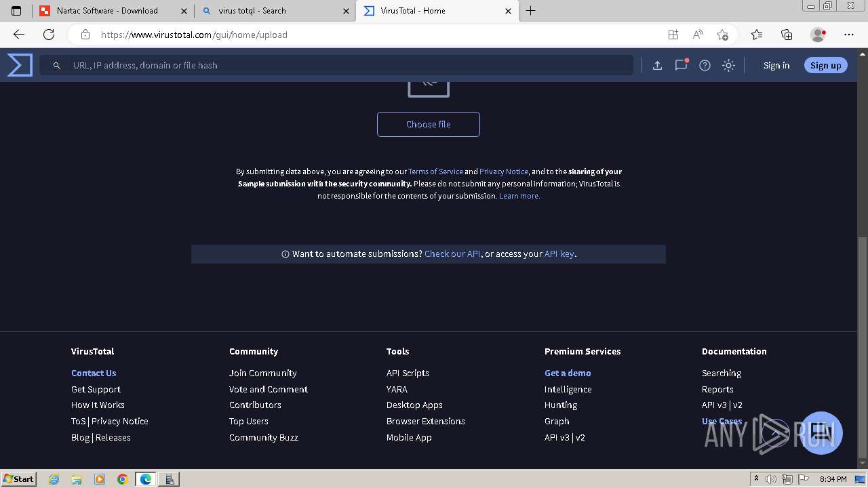
Task: Open Graph premium service link
Action: 557,421
